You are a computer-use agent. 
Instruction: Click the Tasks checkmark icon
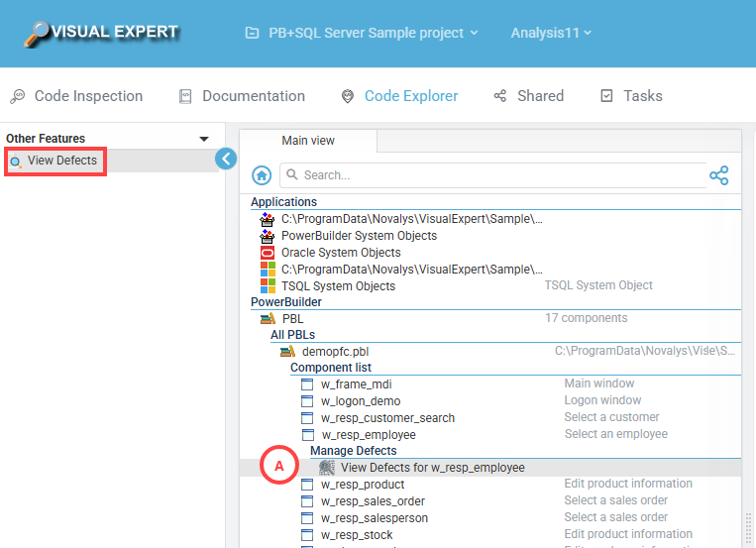[606, 96]
